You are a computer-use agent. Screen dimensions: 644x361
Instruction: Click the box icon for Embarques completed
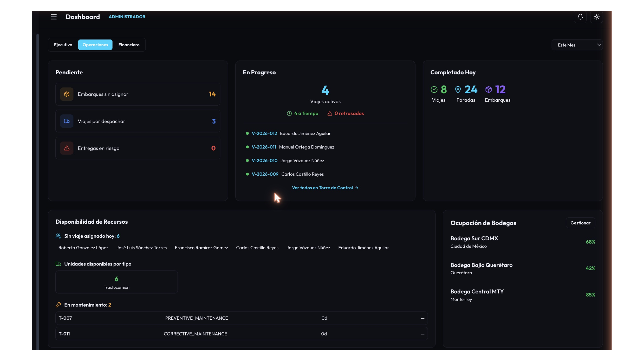click(488, 89)
